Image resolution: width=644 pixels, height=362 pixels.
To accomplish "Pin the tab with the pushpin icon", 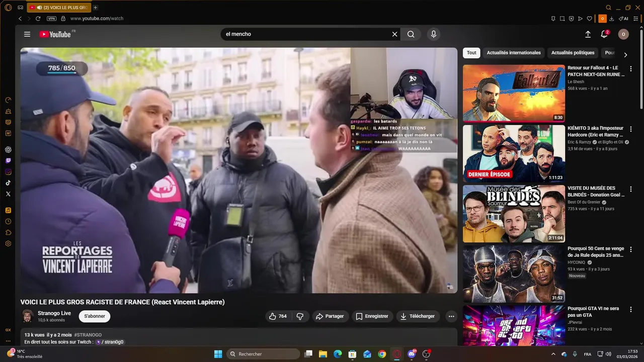I will pos(553,19).
